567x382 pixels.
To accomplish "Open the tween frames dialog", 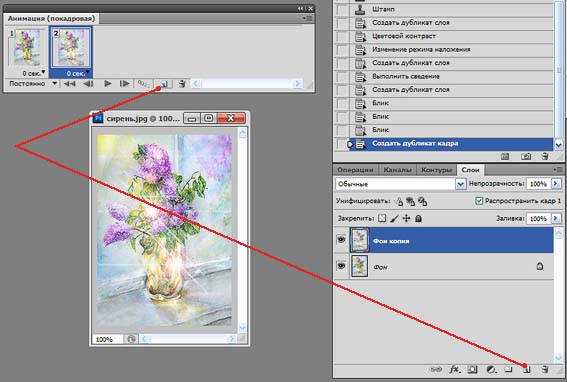I will (x=143, y=84).
